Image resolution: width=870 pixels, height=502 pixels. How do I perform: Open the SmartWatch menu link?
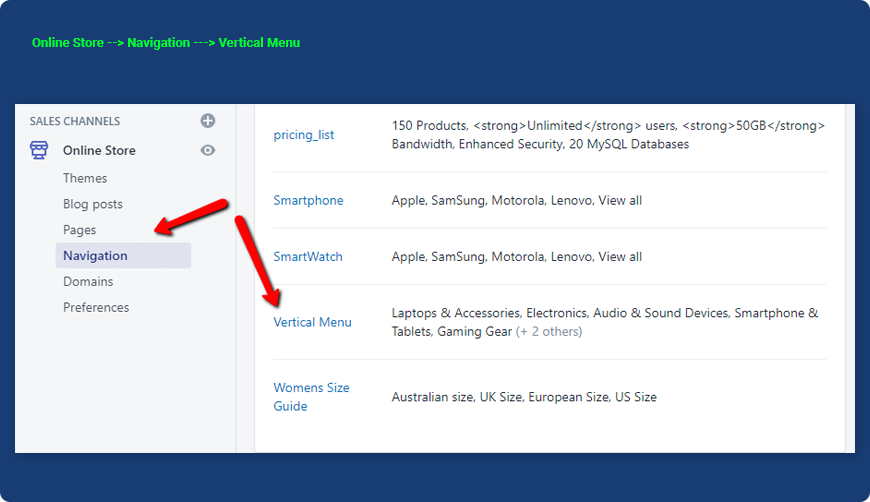click(x=308, y=257)
